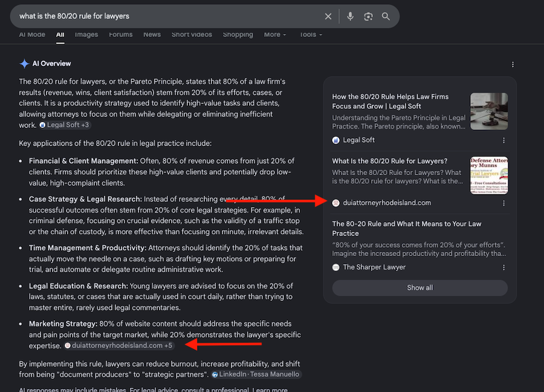Image resolution: width=544 pixels, height=392 pixels.
Task: Click 'Case Strategy & Legal Research:' bold text
Action: [85, 199]
